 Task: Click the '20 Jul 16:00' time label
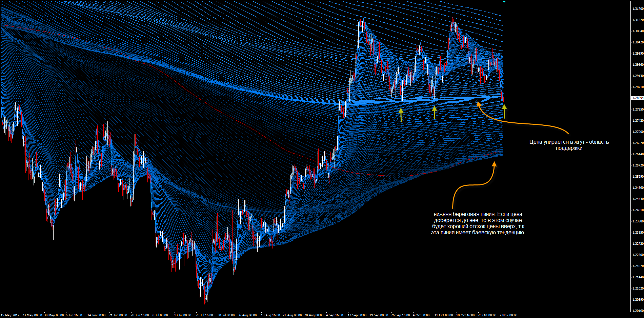pos(204,315)
